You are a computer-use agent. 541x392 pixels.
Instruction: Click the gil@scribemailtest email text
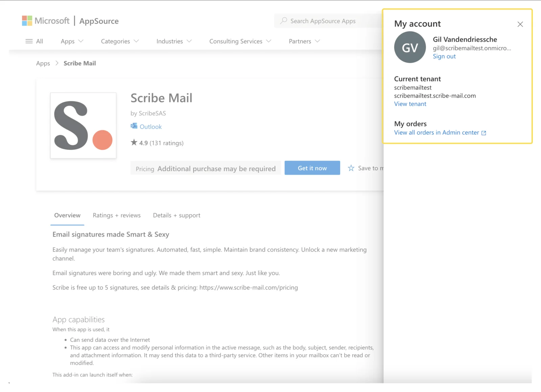point(472,48)
